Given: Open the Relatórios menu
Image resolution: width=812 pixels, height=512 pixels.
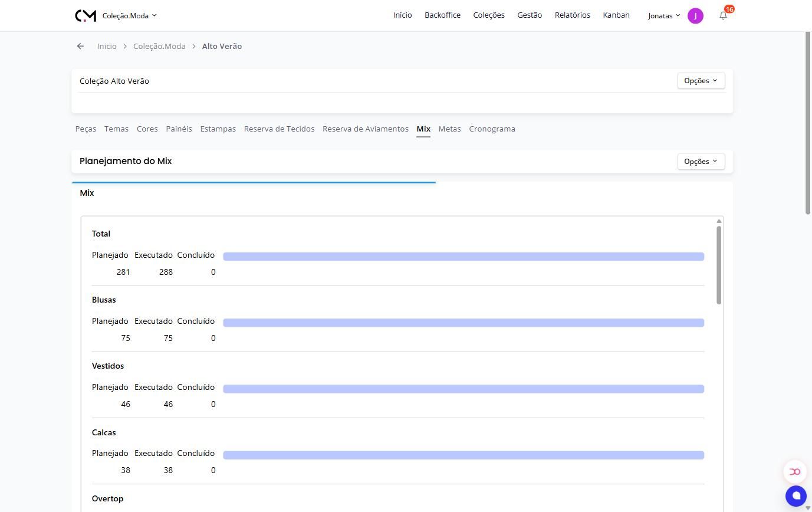Looking at the screenshot, I should (x=572, y=15).
